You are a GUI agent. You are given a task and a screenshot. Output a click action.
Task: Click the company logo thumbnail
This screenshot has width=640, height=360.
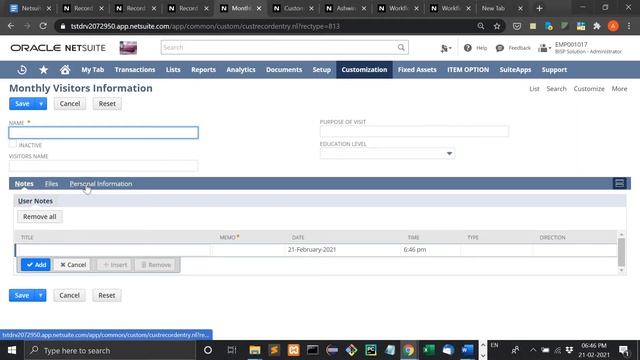pyautogui.click(x=128, y=48)
